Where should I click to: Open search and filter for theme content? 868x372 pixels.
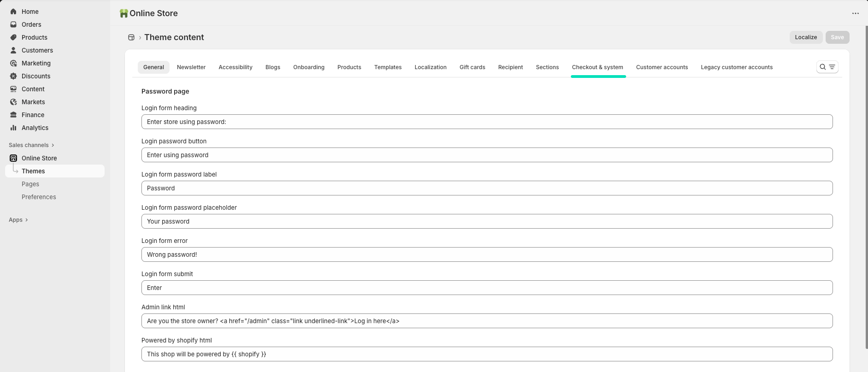(x=827, y=67)
